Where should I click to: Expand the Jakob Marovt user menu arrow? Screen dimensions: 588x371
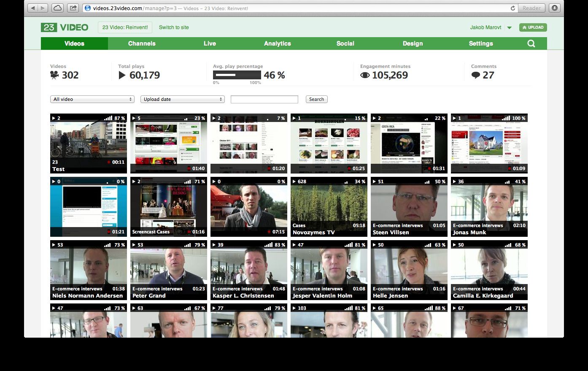click(x=509, y=28)
